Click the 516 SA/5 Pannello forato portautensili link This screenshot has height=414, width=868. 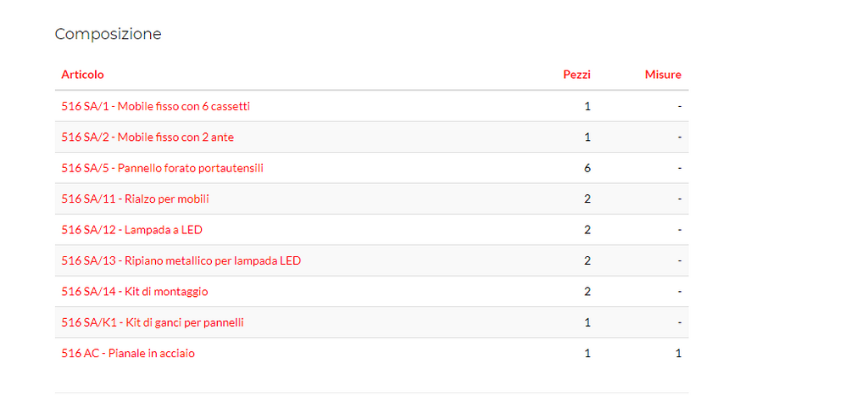point(162,168)
